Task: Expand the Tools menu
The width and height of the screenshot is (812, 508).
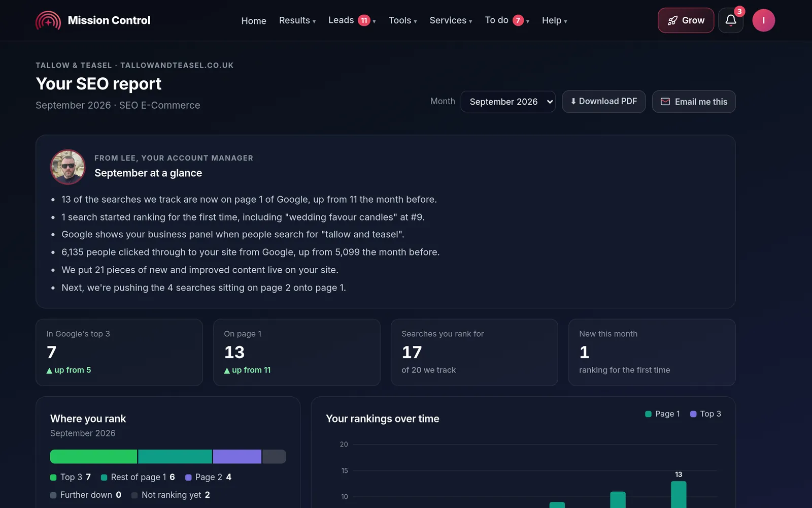Action: [402, 20]
